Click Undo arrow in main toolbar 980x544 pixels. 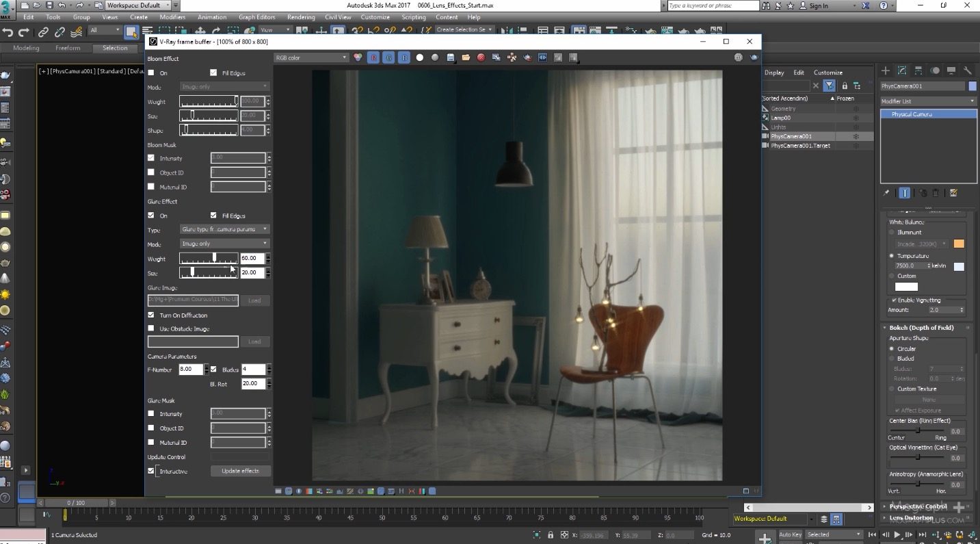[x=8, y=31]
